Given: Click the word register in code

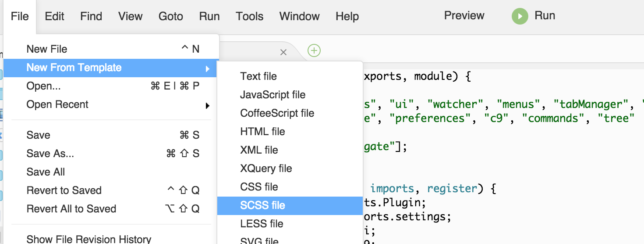Looking at the screenshot, I should point(452,189).
